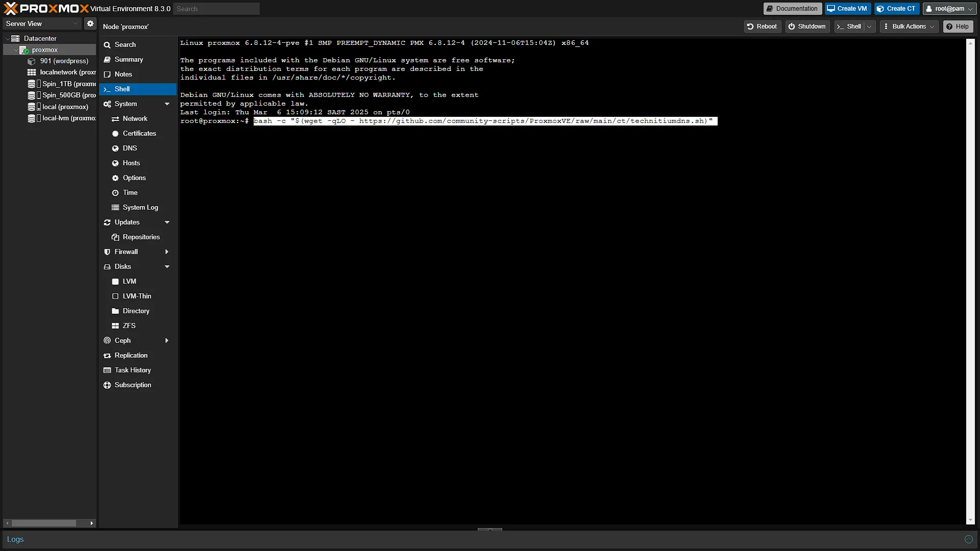
Task: Click the header Search field
Action: tap(216, 9)
